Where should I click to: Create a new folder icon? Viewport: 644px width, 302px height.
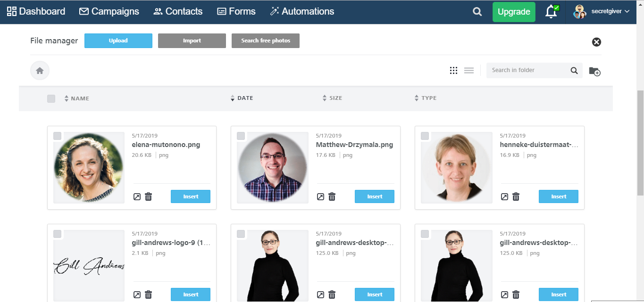point(594,71)
